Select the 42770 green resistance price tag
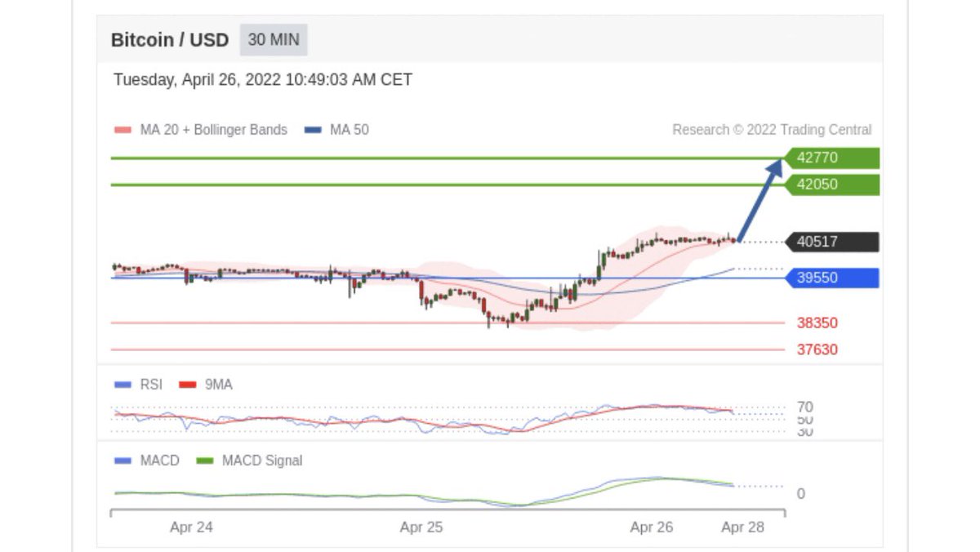The width and height of the screenshot is (980, 552). [832, 158]
